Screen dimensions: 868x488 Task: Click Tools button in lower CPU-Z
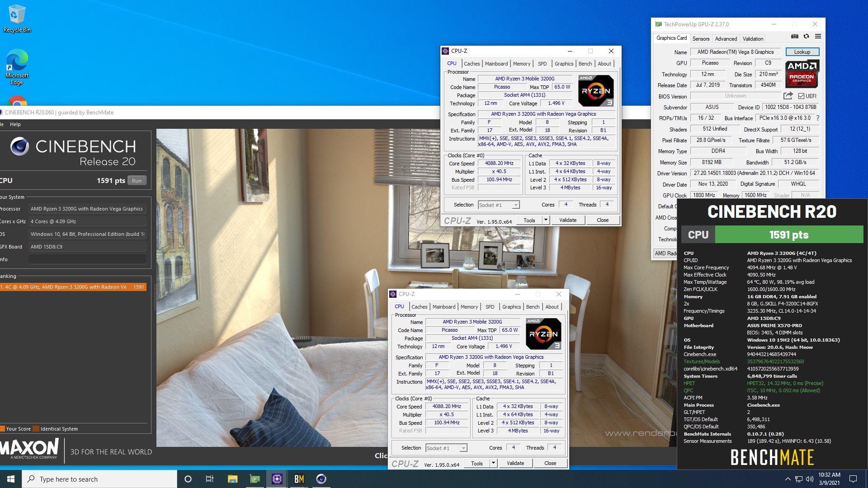coord(477,463)
